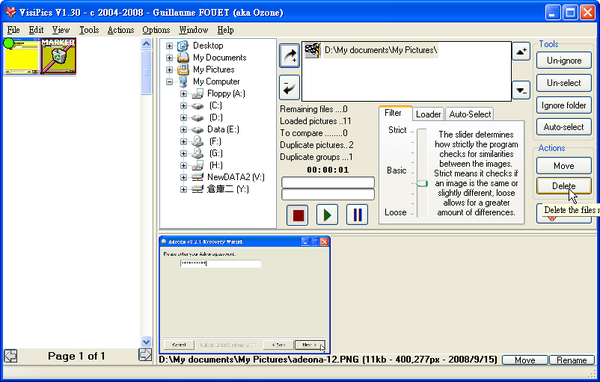Click the Data (E:) drive icon
The image size is (600, 382).
tap(197, 129)
